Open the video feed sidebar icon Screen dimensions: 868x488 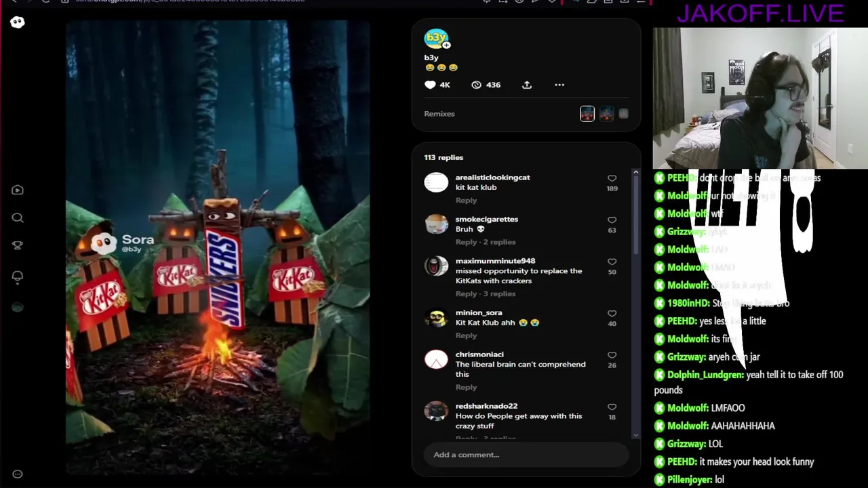[18, 190]
